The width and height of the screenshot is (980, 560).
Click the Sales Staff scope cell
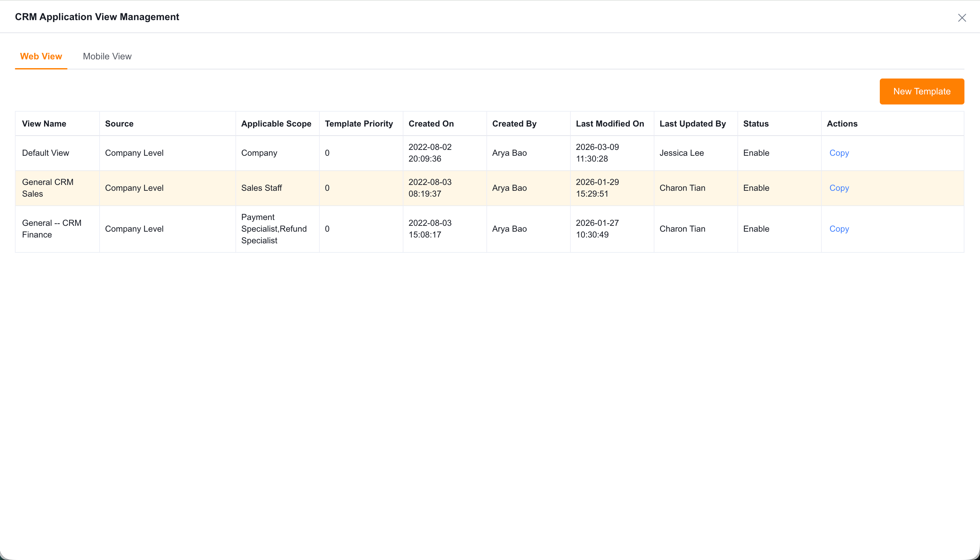click(x=278, y=188)
